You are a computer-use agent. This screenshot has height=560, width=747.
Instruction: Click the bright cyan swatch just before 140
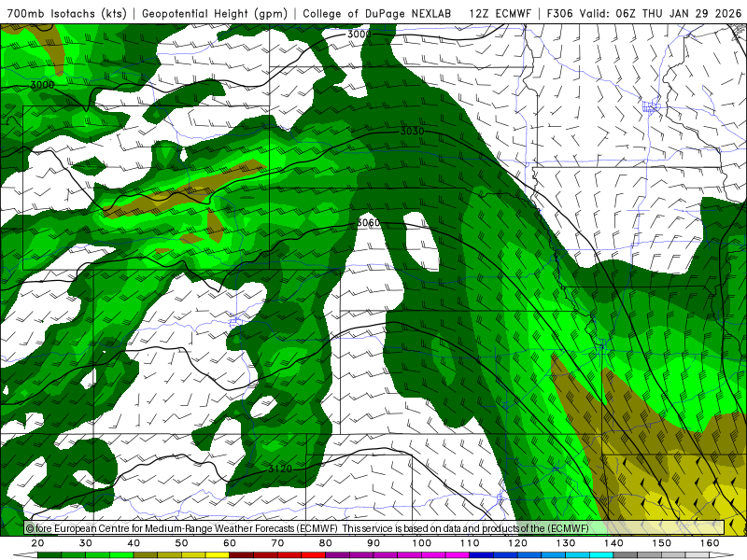(601, 555)
